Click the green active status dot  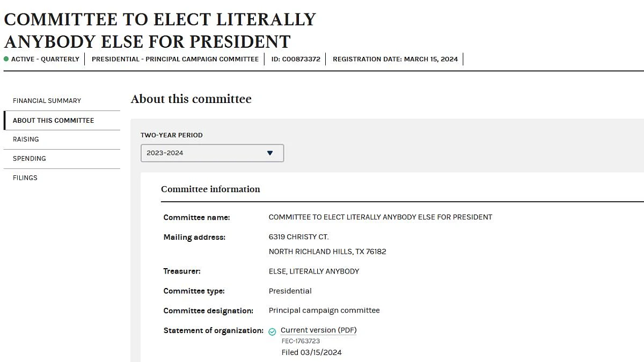(6, 59)
